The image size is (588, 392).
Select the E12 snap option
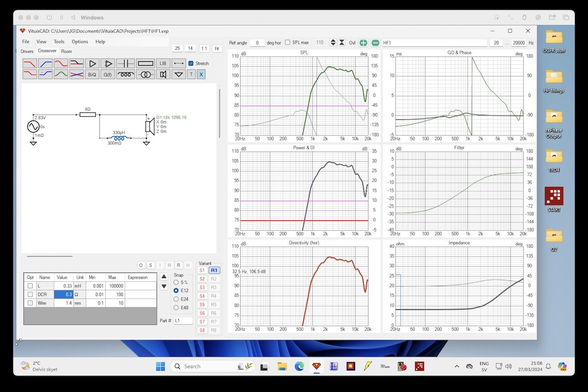coord(176,291)
